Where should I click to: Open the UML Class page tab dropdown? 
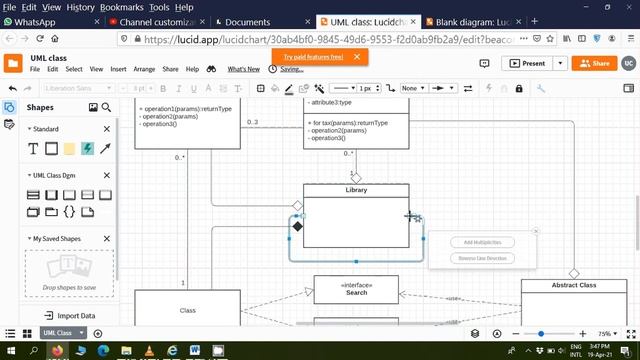(82, 333)
